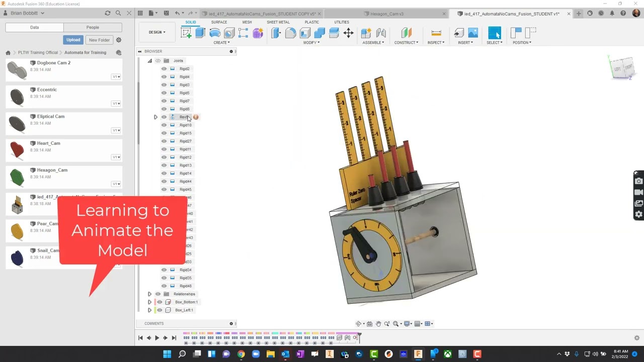
Task: Collapse the Joints folder
Action: click(x=149, y=61)
